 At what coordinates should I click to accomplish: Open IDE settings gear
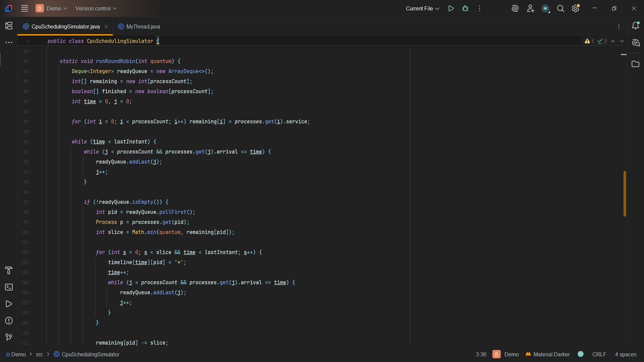tap(575, 9)
